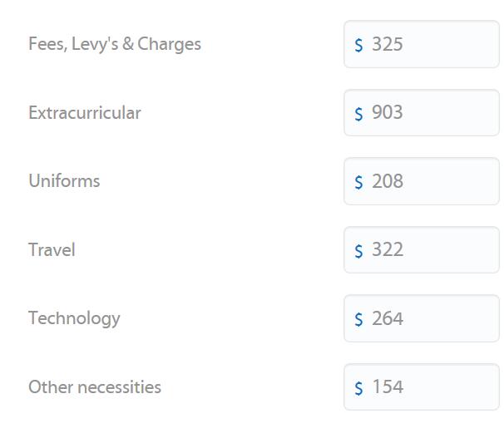Click the Technology label text
Viewport: 504px width, 443px height.
[74, 318]
